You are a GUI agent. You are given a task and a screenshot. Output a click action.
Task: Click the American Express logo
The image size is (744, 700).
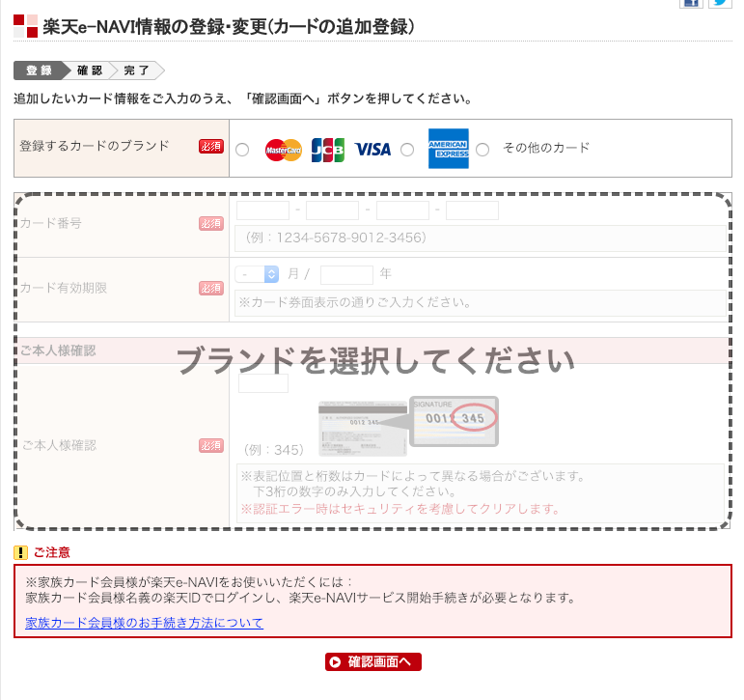tap(449, 149)
